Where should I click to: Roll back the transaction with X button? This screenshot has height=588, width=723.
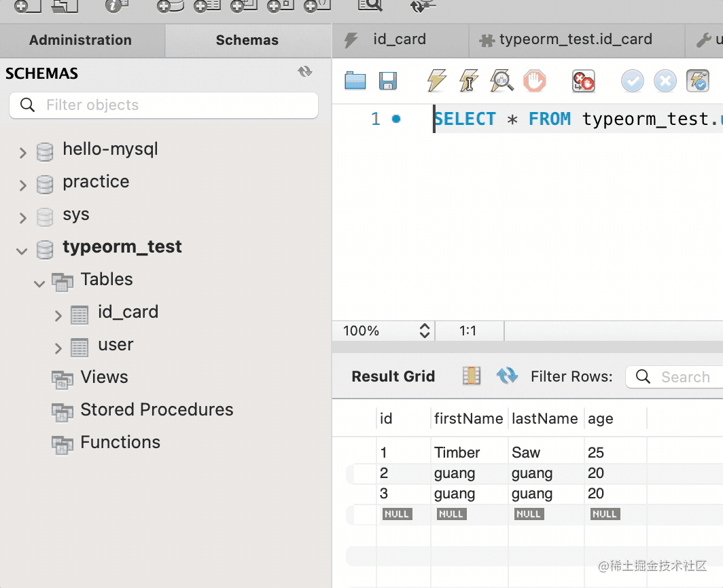(x=665, y=81)
